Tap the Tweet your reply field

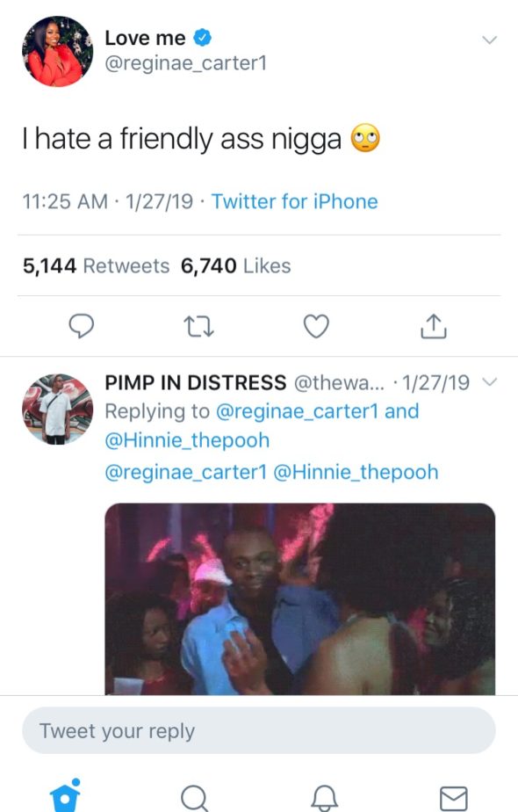pos(259,730)
